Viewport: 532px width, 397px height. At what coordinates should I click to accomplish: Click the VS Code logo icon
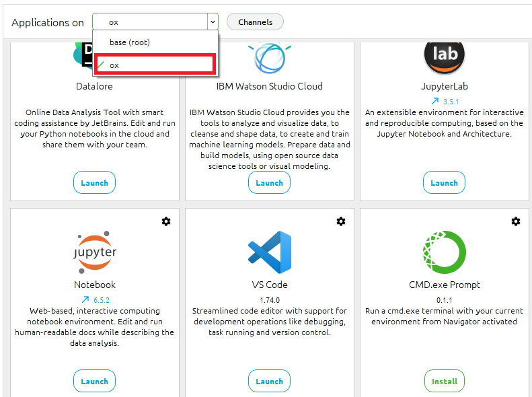coord(270,252)
